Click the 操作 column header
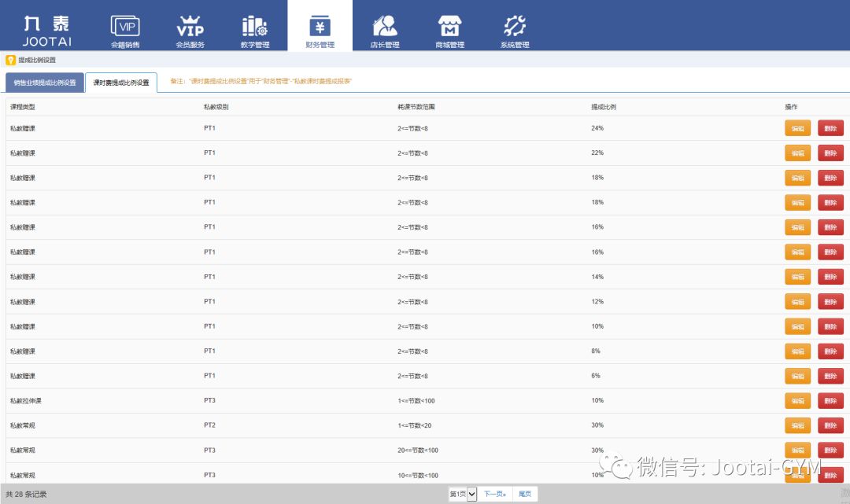This screenshot has width=850, height=504. [x=792, y=107]
